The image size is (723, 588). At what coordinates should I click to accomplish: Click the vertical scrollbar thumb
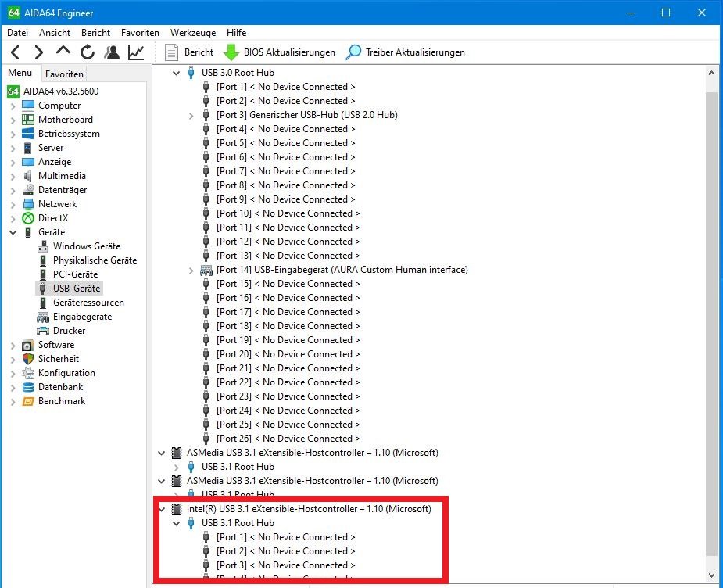[711, 324]
